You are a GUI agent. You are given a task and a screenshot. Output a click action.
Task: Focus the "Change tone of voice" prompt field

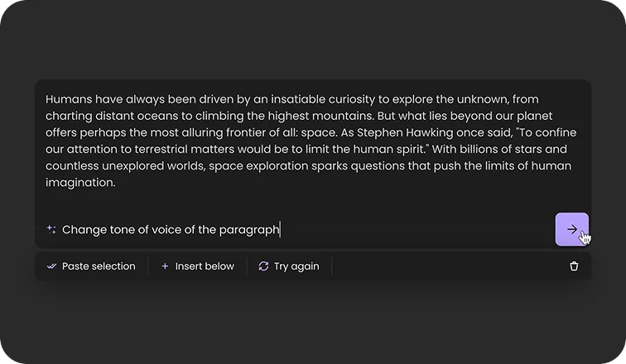coord(171,230)
